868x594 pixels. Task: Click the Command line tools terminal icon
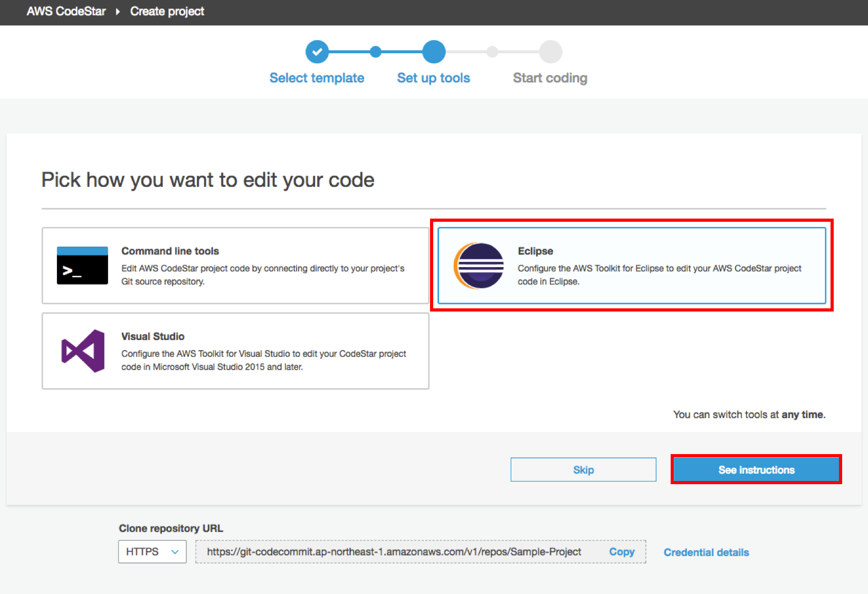coord(82,266)
